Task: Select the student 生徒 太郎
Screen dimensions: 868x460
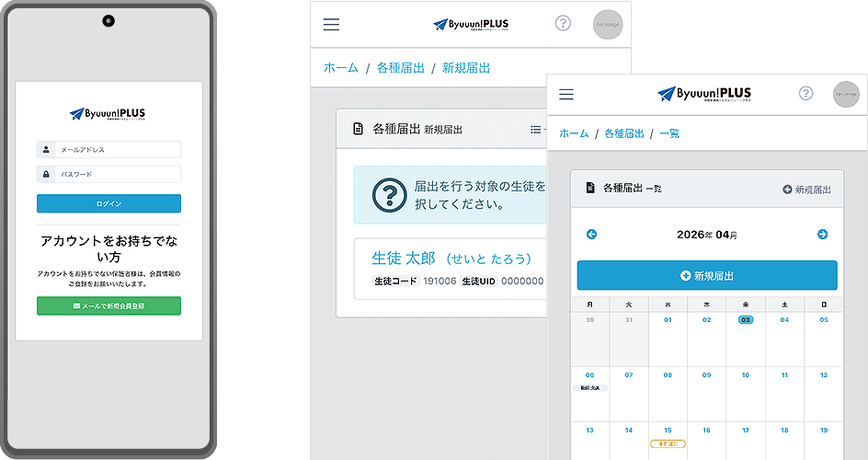Action: 451,259
